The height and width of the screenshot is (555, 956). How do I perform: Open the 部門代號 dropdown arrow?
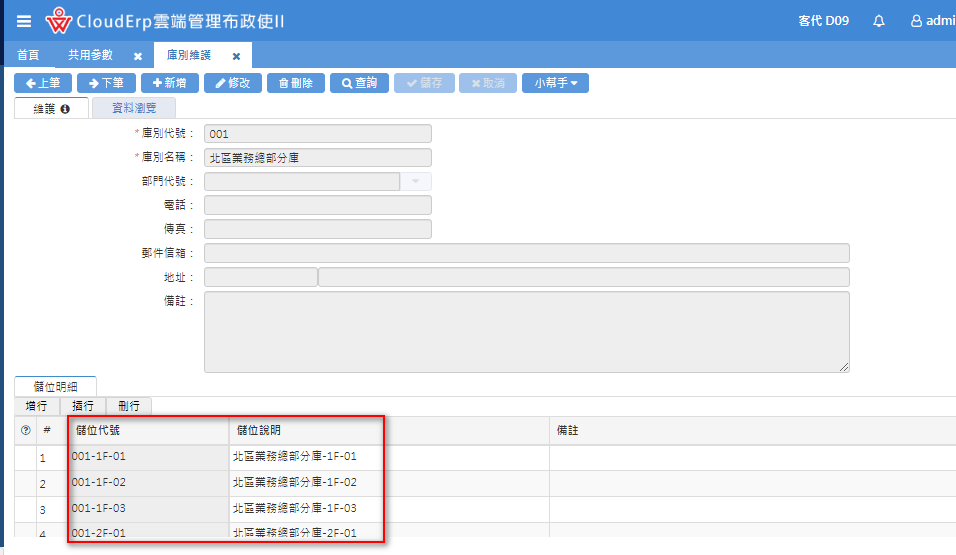(x=415, y=181)
